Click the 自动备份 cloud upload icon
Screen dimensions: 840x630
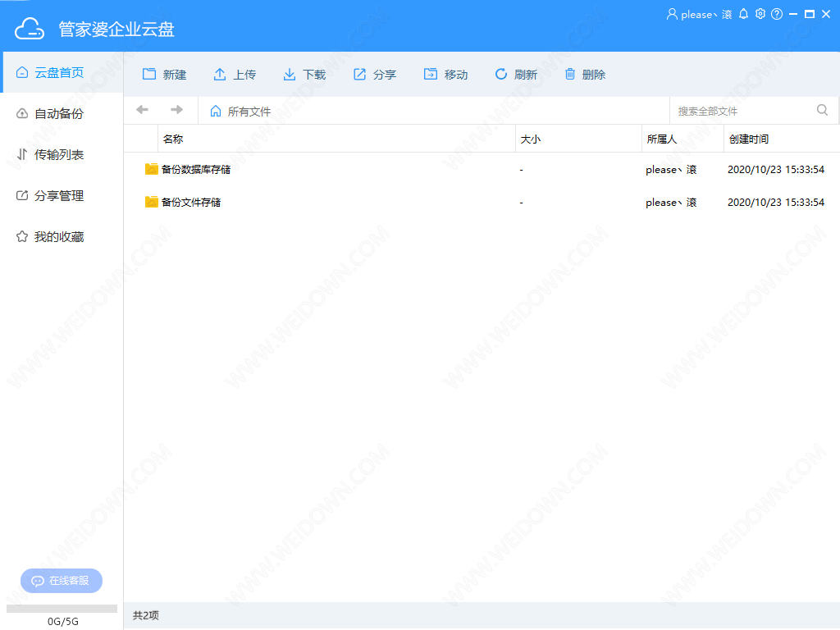point(22,113)
